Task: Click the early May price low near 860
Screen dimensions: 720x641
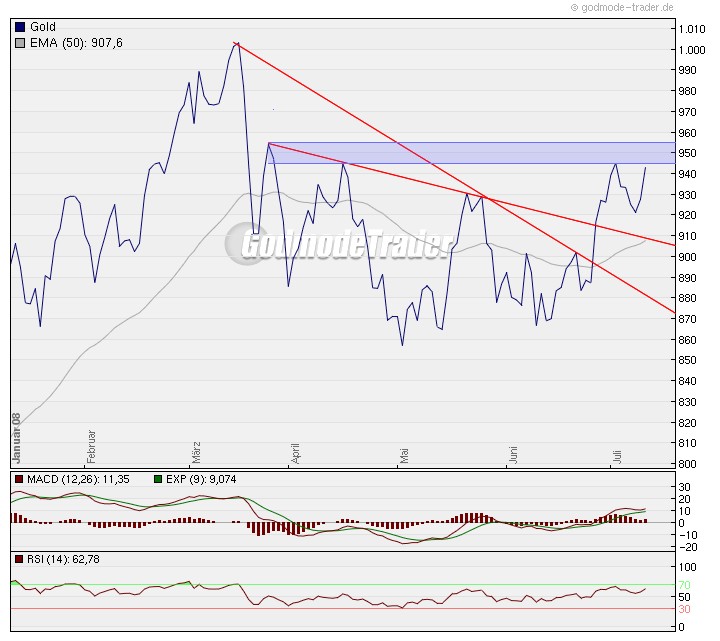Action: pos(403,344)
